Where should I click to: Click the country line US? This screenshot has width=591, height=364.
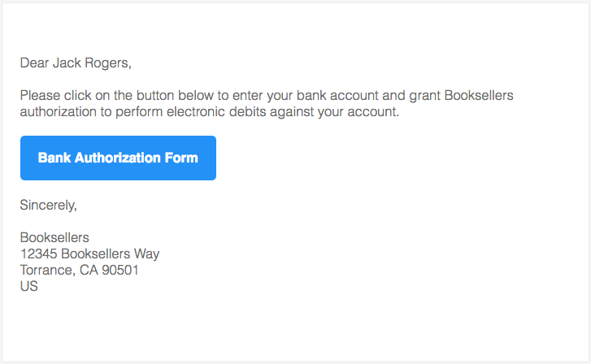[29, 286]
